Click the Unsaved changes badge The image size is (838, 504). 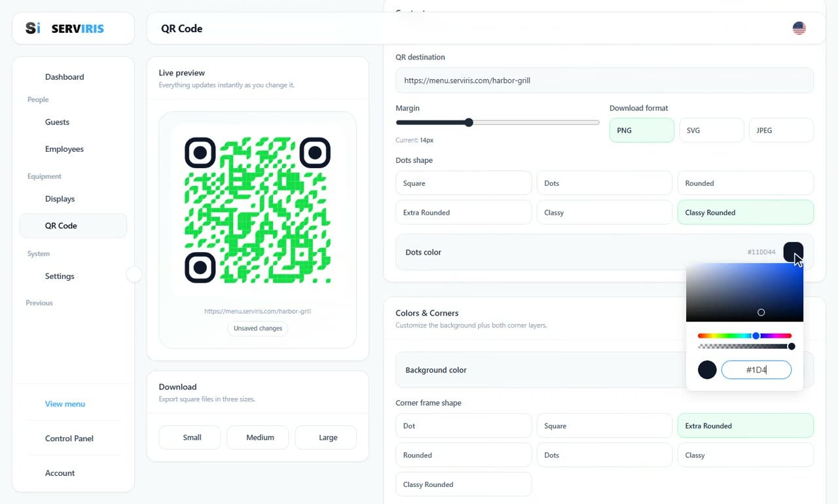click(x=258, y=328)
